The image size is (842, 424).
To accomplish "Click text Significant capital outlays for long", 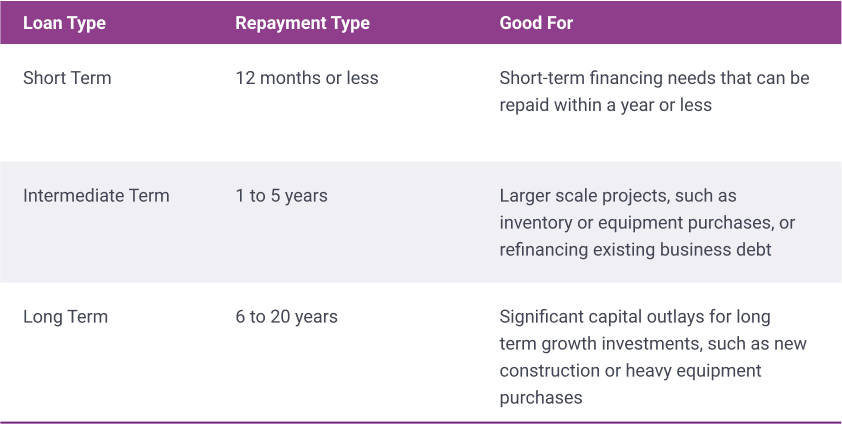I will click(x=635, y=317).
